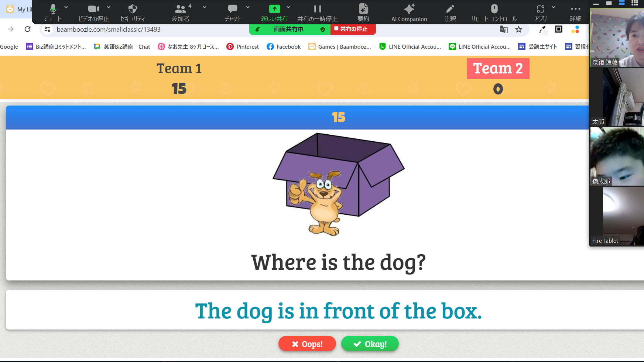Open the Facebook bookmark

tap(284, 47)
